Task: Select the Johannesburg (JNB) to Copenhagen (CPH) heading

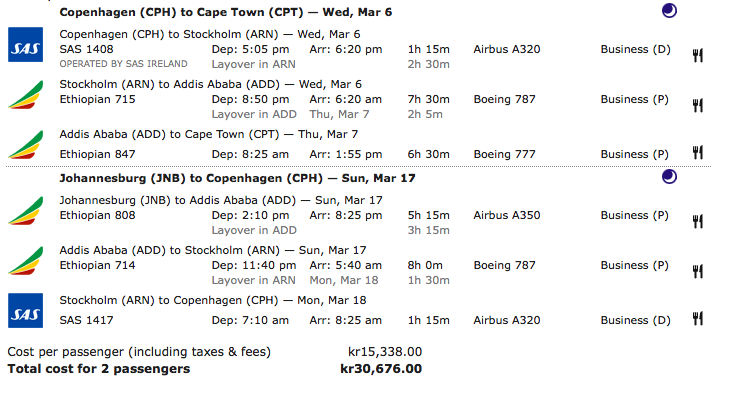Action: (x=237, y=178)
